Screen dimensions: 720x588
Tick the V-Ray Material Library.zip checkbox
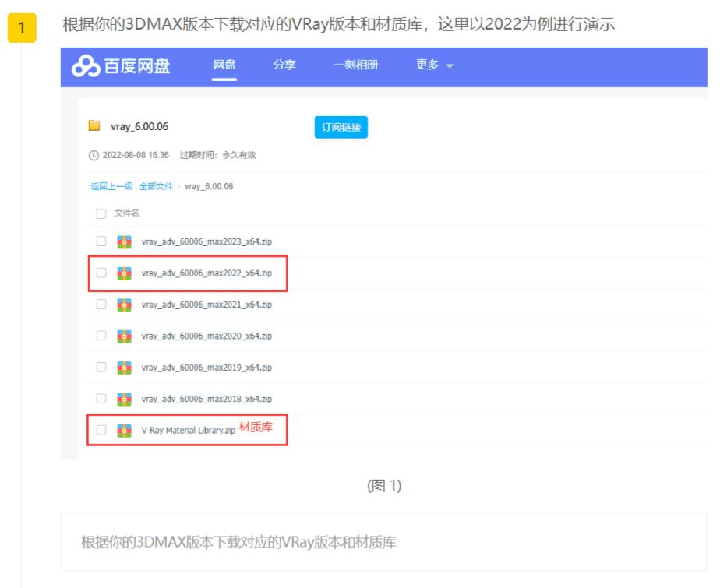point(101,429)
